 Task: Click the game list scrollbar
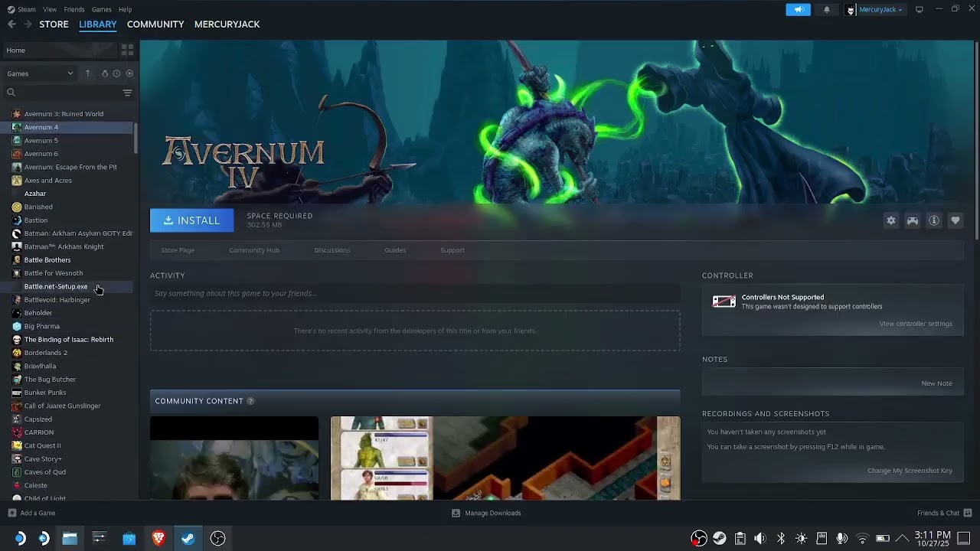click(x=136, y=138)
